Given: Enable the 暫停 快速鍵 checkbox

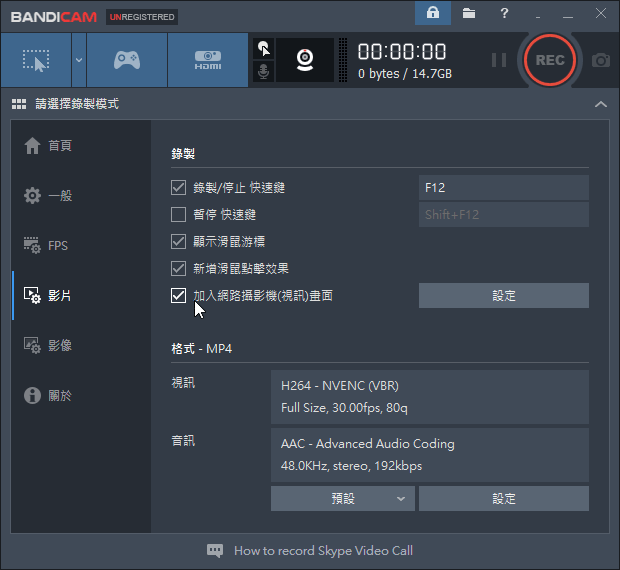Looking at the screenshot, I should coord(179,215).
